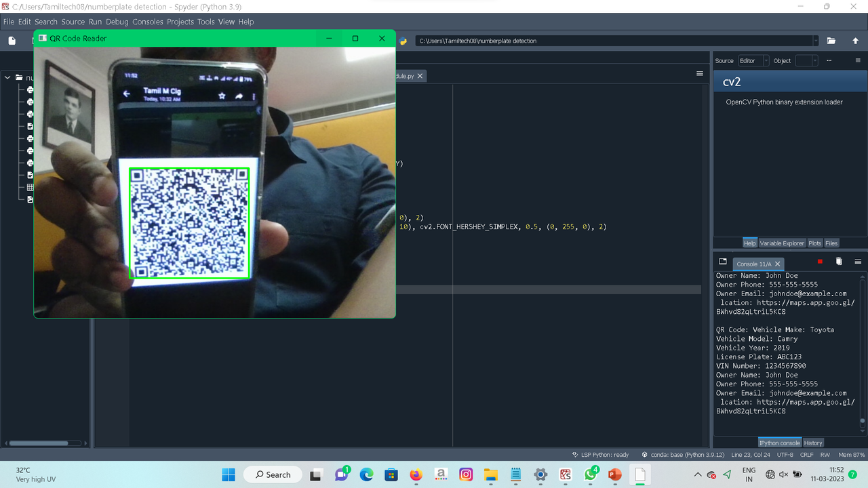Open the Projects menu
This screenshot has height=488, width=868.
point(180,22)
